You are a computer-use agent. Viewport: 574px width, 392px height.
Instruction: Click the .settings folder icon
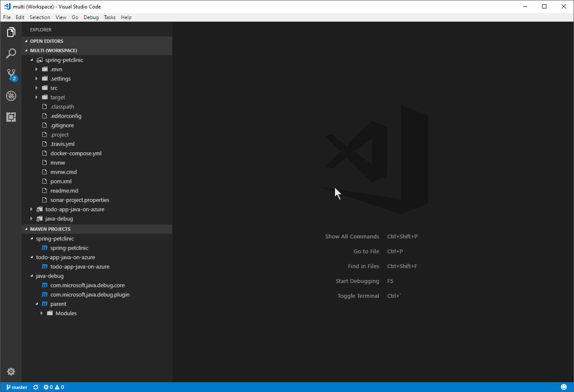[x=45, y=78]
